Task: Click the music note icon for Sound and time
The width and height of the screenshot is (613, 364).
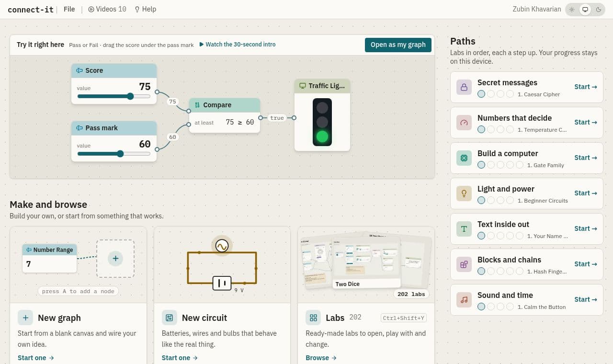Action: 464,300
